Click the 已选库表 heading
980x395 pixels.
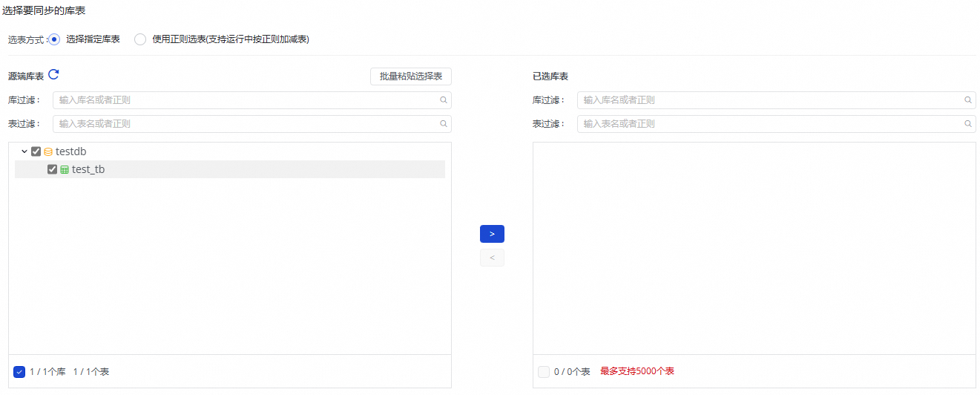point(550,76)
